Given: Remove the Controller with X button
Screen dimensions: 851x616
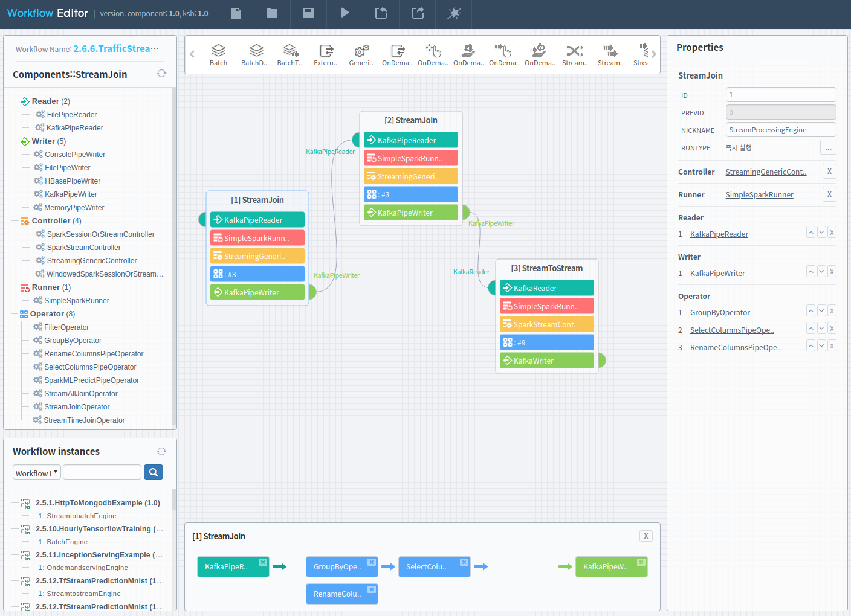Looking at the screenshot, I should 829,172.
